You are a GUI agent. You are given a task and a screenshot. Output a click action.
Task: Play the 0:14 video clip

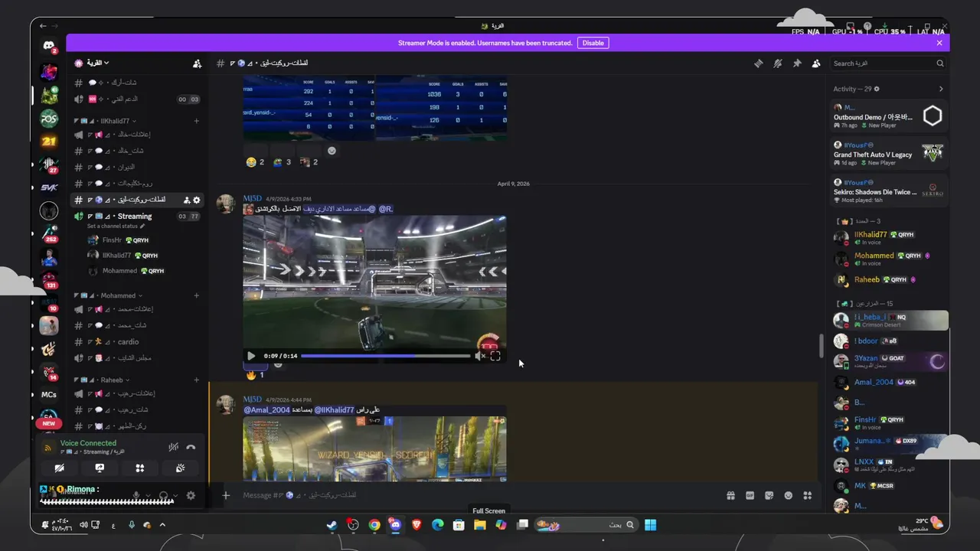(251, 356)
